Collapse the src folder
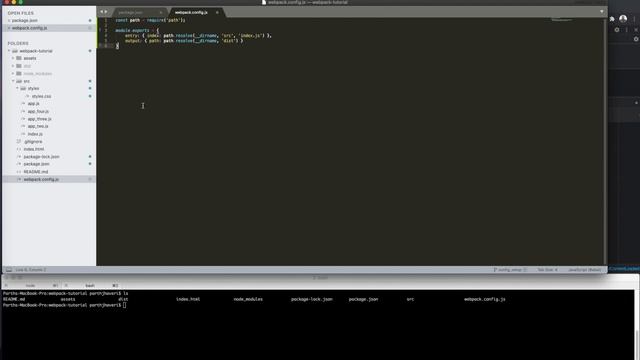The height and width of the screenshot is (360, 640). click(13, 81)
